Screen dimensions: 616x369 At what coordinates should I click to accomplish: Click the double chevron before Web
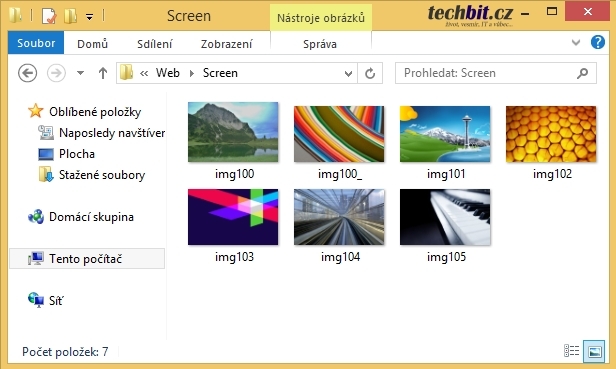[144, 73]
